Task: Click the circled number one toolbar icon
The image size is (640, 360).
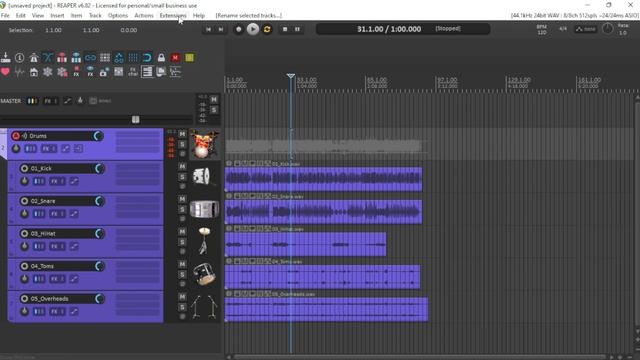Action: (19, 58)
